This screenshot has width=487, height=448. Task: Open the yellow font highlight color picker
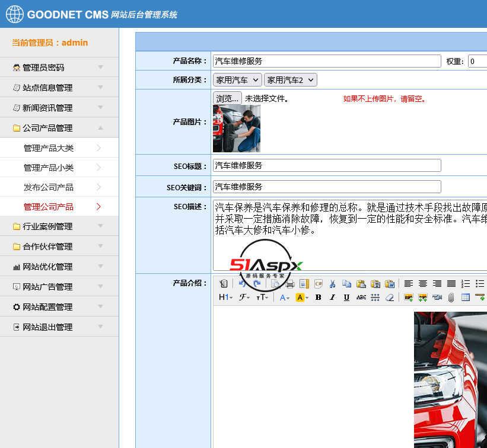click(x=300, y=298)
